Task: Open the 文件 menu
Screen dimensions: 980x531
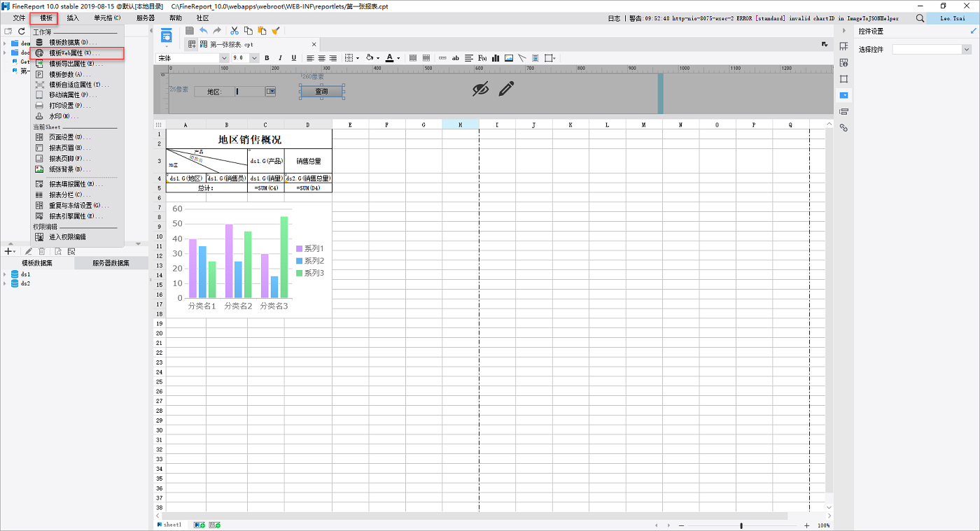Action: click(19, 18)
